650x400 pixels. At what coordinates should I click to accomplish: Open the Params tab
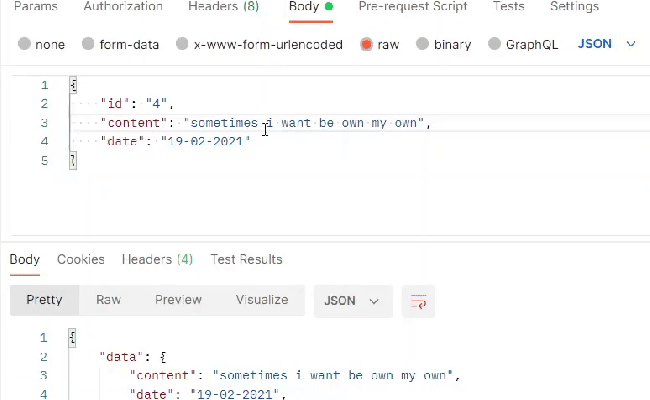tap(36, 7)
